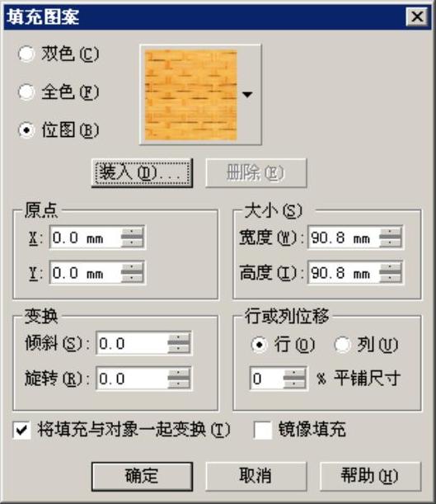Click the 装入 (Load) button
The image size is (436, 504).
[x=142, y=173]
